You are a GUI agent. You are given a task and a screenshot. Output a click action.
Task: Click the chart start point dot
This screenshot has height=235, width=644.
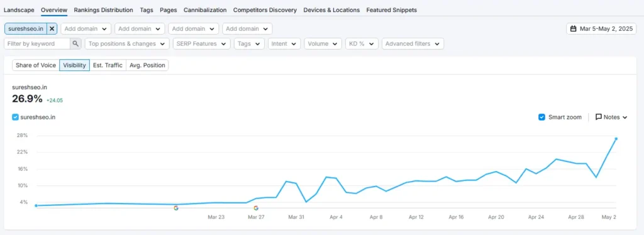click(36, 205)
